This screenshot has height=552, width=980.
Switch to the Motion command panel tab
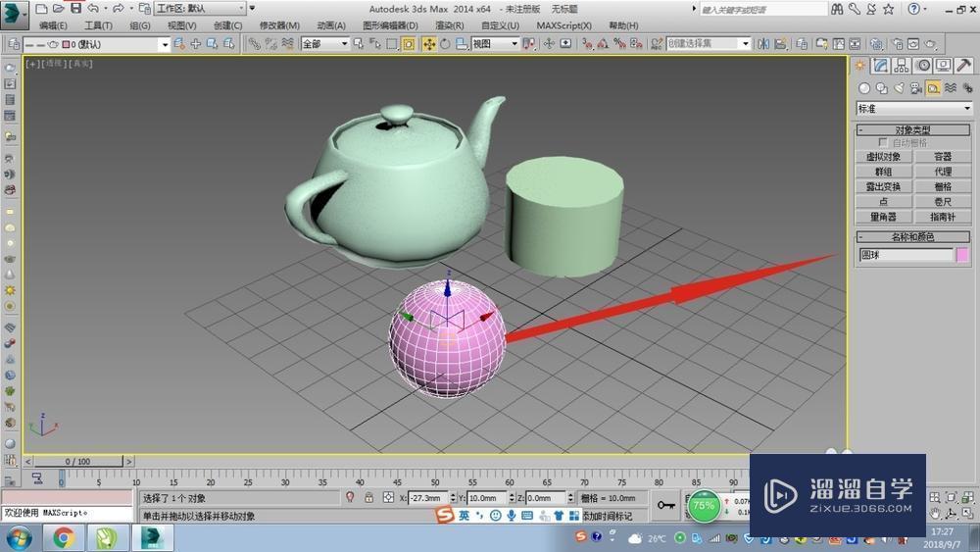[x=922, y=66]
